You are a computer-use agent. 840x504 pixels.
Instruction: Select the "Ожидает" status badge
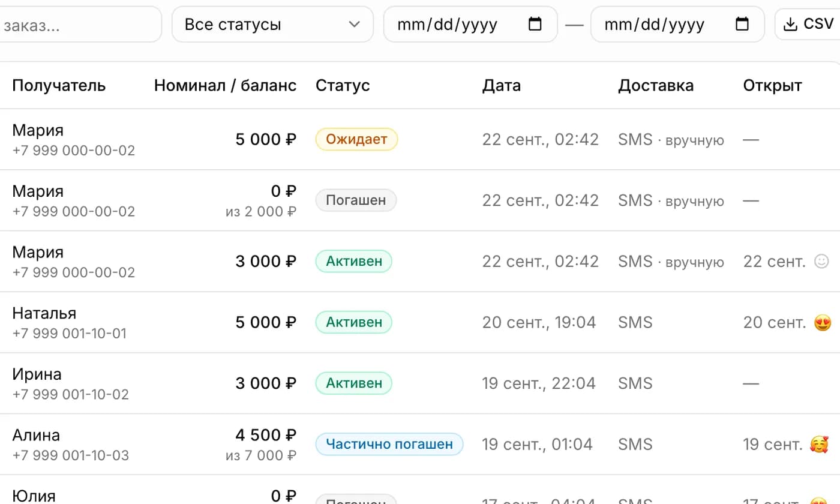point(356,140)
